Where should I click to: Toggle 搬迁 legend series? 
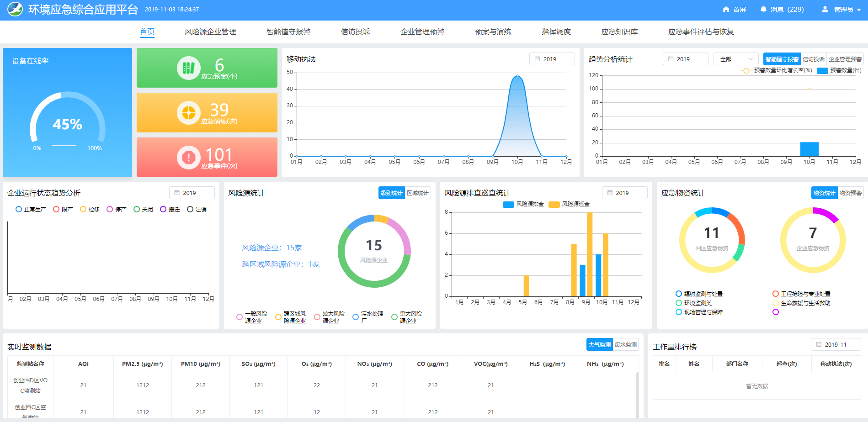[170, 209]
